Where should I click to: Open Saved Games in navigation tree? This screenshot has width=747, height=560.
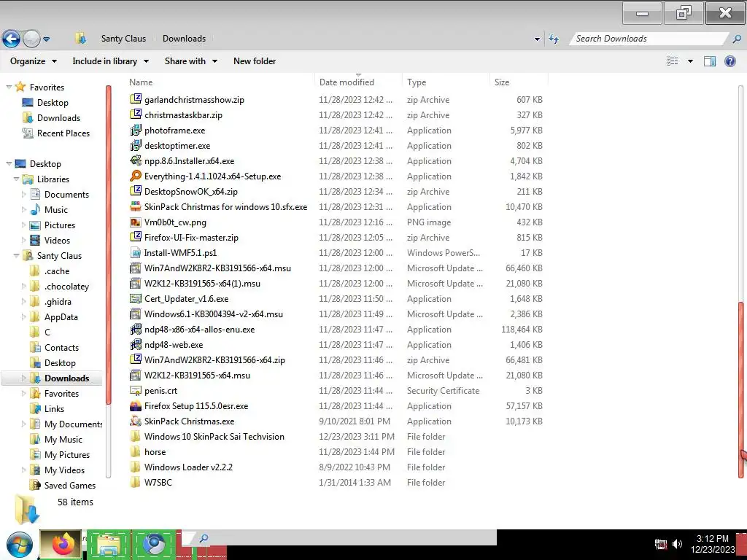tap(69, 485)
